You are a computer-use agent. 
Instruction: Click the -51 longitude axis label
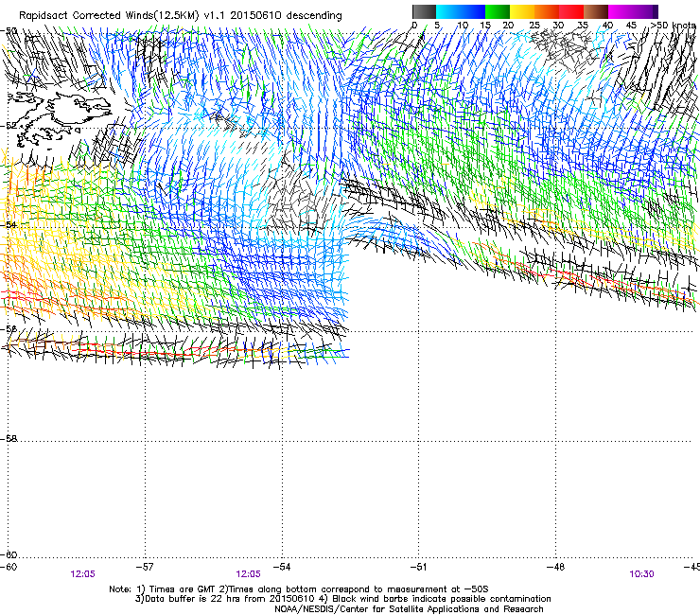pyautogui.click(x=419, y=567)
